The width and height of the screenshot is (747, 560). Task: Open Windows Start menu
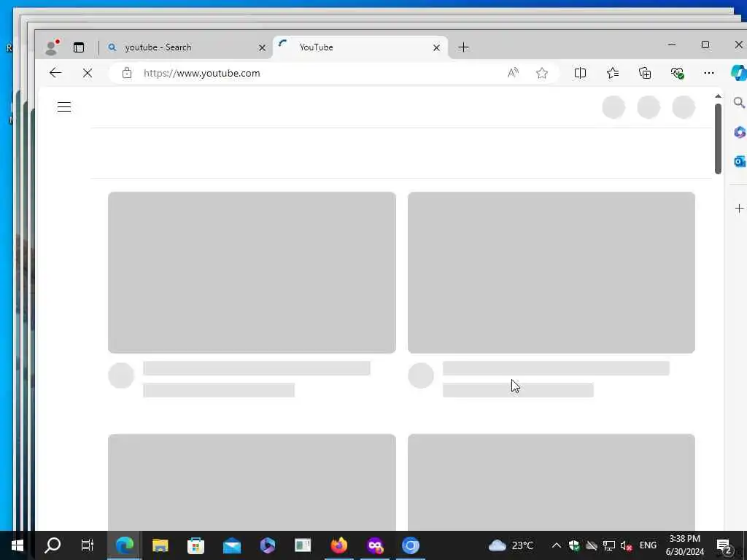pos(18,545)
